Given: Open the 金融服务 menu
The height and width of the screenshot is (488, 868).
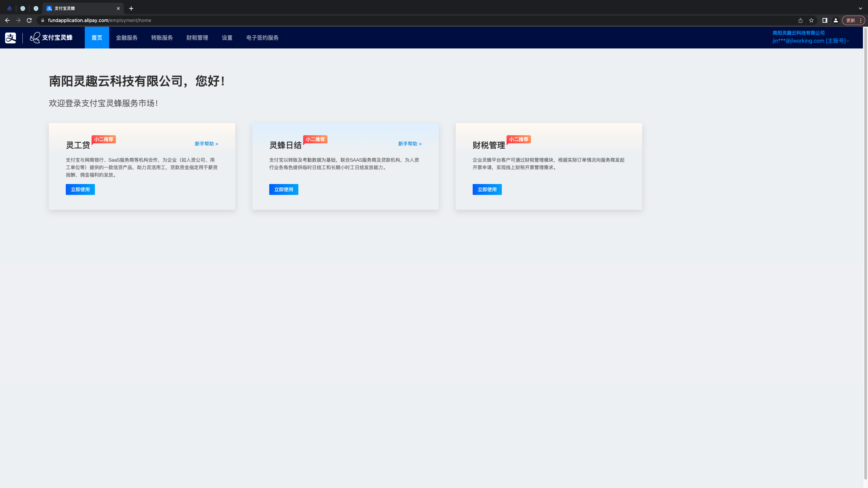Looking at the screenshot, I should 127,38.
